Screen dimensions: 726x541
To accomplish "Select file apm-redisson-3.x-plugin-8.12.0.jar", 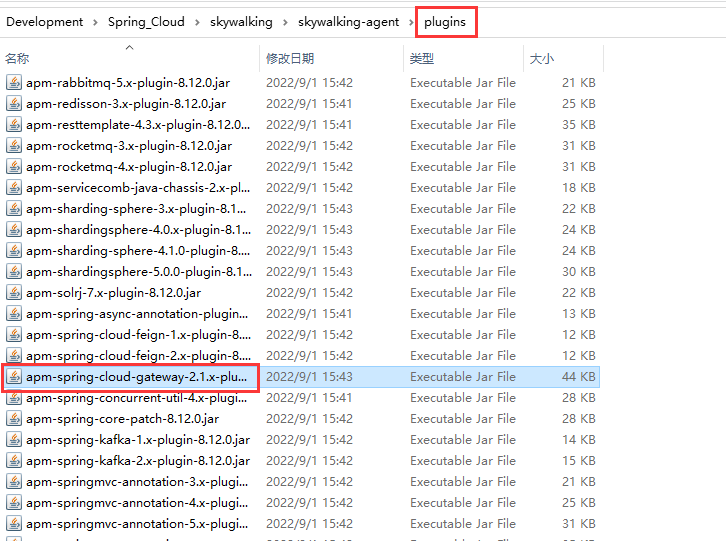I will (126, 103).
